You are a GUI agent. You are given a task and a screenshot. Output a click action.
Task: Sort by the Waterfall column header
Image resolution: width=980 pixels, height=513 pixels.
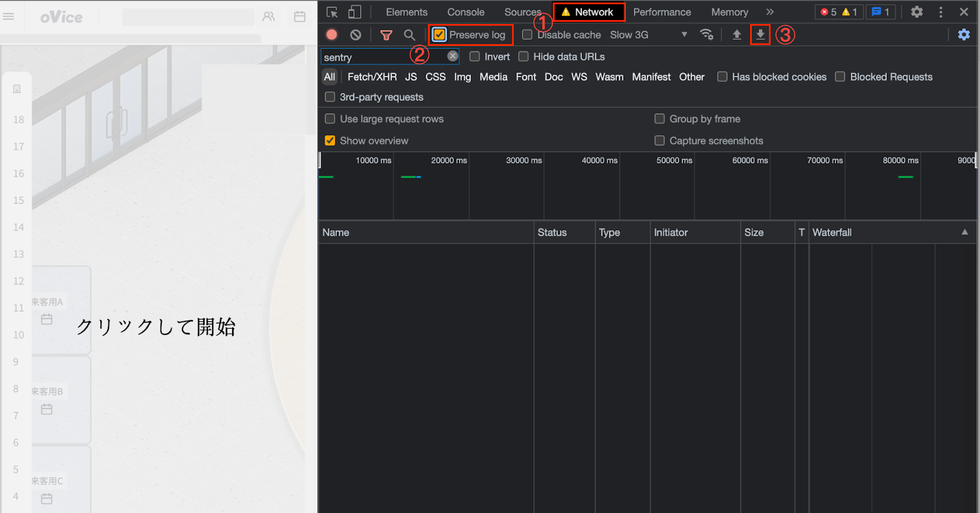point(832,233)
